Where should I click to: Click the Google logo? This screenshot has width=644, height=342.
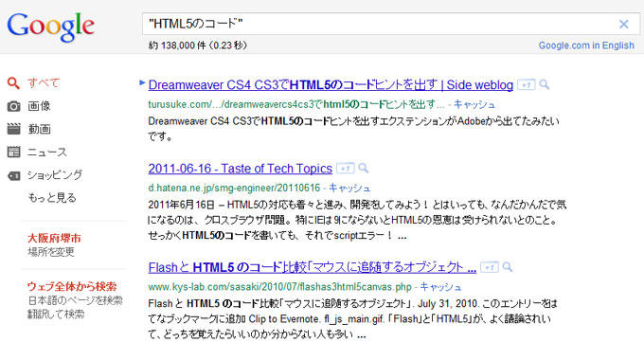[50, 27]
